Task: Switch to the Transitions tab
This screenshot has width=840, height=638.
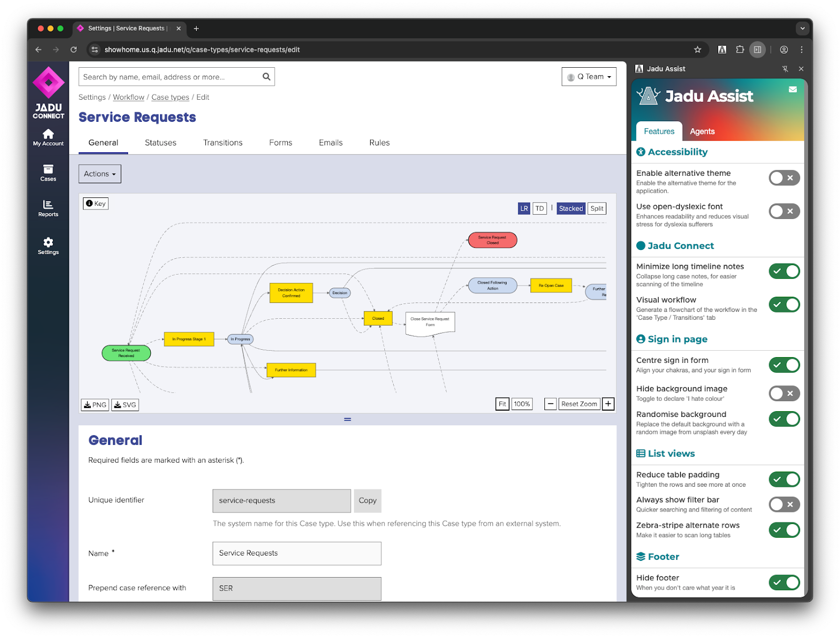Action: 223,142
